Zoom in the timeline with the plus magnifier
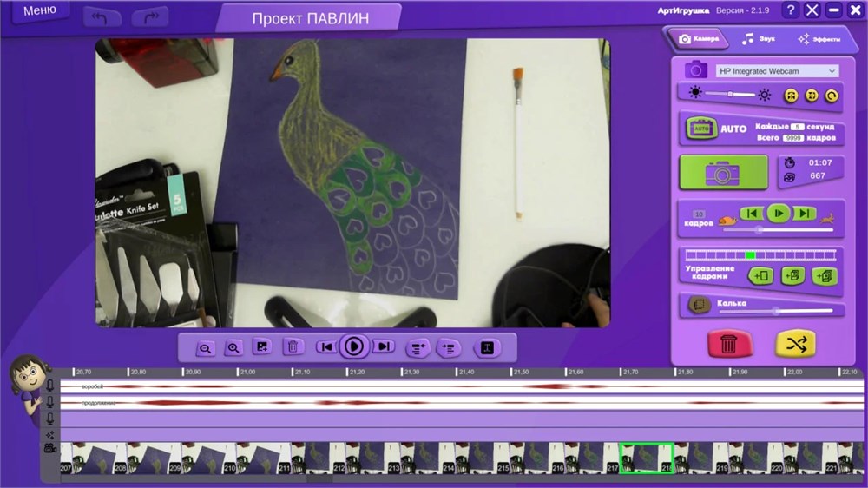 click(233, 348)
